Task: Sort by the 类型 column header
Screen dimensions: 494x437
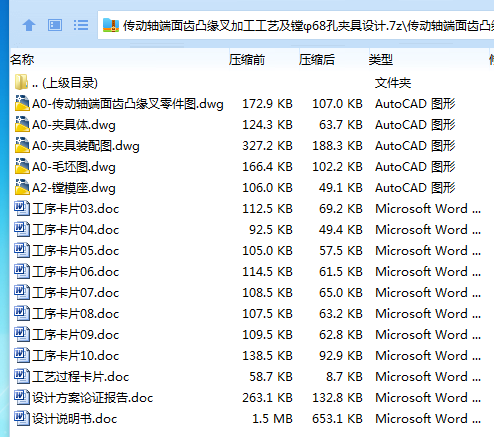Action: 381,60
